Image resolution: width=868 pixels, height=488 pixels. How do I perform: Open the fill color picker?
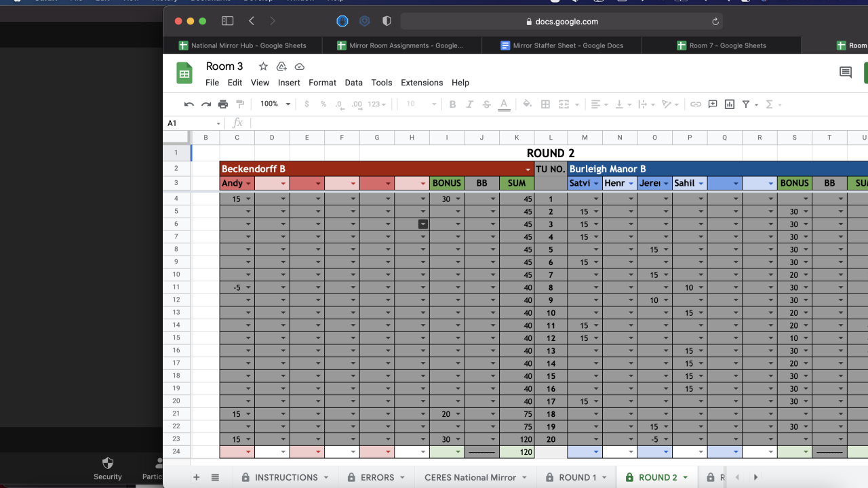(x=528, y=104)
